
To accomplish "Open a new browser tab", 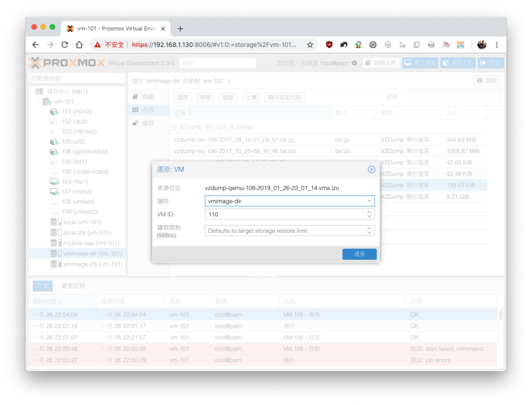I will point(180,29).
